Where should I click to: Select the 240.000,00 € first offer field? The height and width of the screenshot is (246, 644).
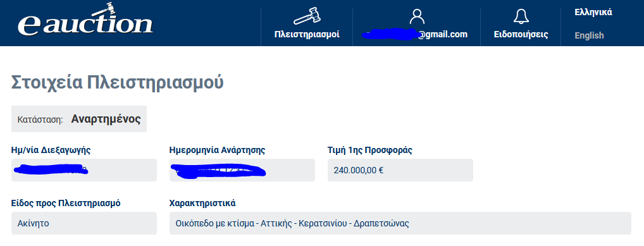click(400, 170)
